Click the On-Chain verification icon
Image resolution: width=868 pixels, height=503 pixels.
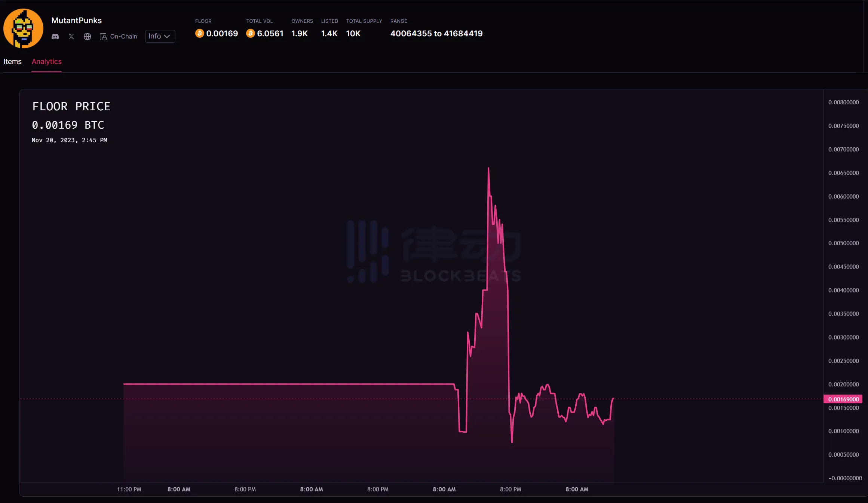click(x=102, y=36)
